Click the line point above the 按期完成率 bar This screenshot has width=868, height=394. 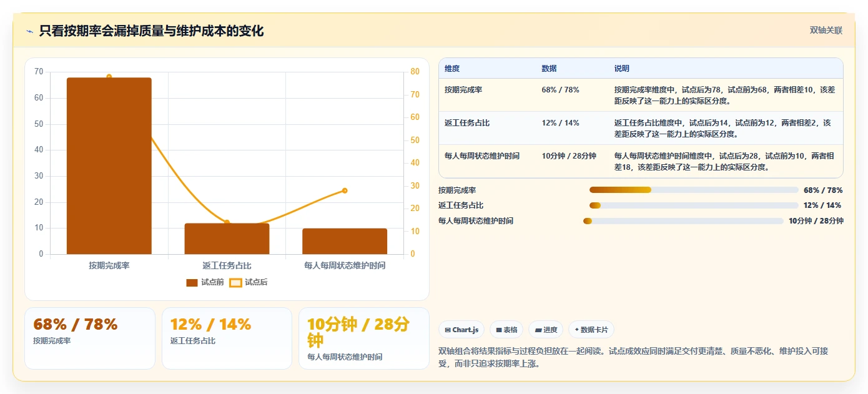click(109, 77)
